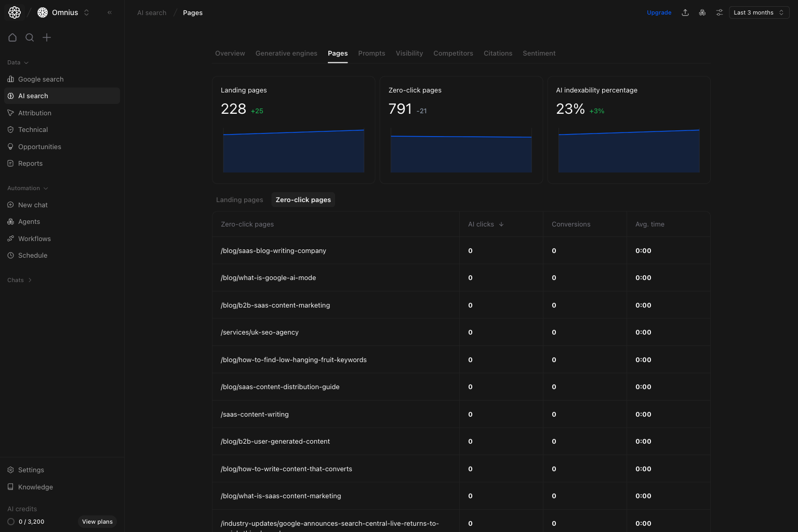Open the Schedule section
This screenshot has width=798, height=532.
(33, 255)
